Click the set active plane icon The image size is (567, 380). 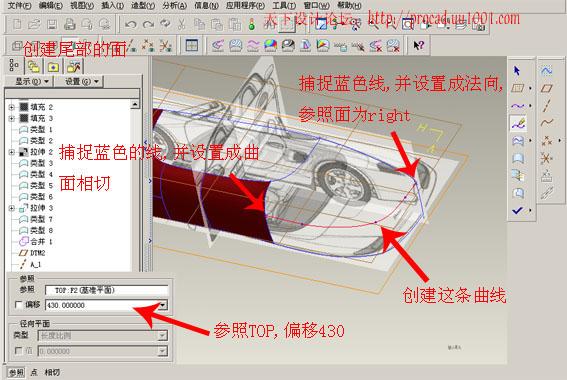[517, 88]
